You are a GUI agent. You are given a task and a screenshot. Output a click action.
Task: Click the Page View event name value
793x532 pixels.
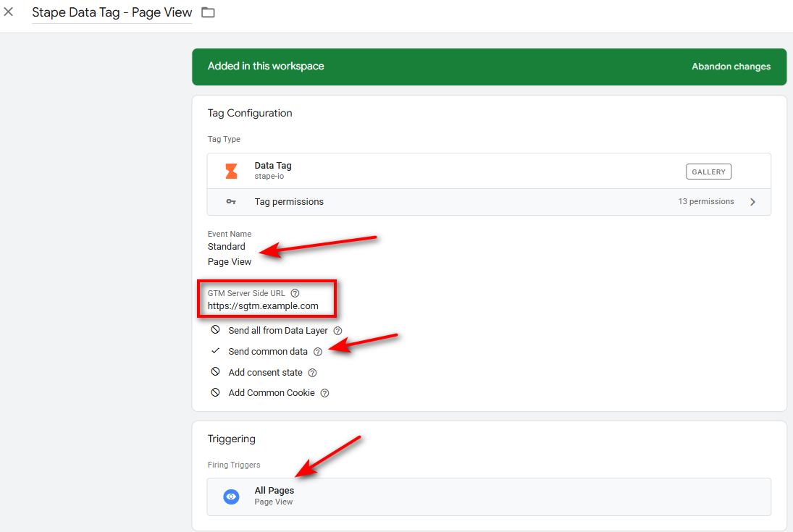click(229, 261)
